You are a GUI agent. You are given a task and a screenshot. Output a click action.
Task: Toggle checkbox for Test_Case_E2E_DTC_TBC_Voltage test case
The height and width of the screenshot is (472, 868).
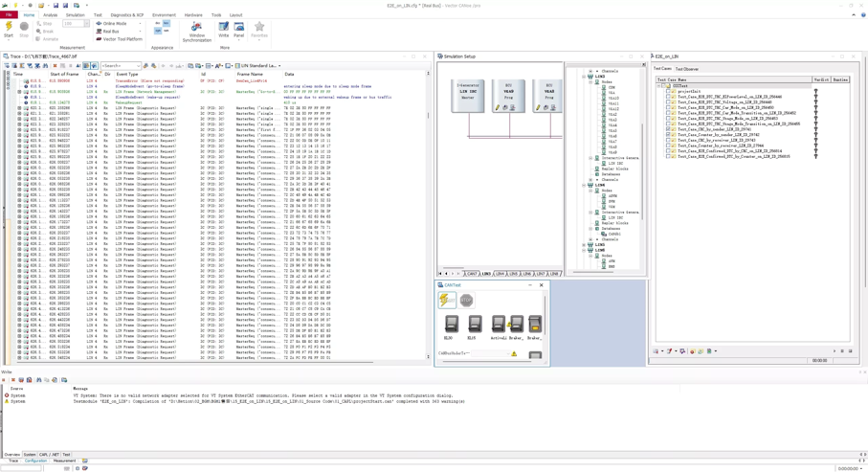668,102
